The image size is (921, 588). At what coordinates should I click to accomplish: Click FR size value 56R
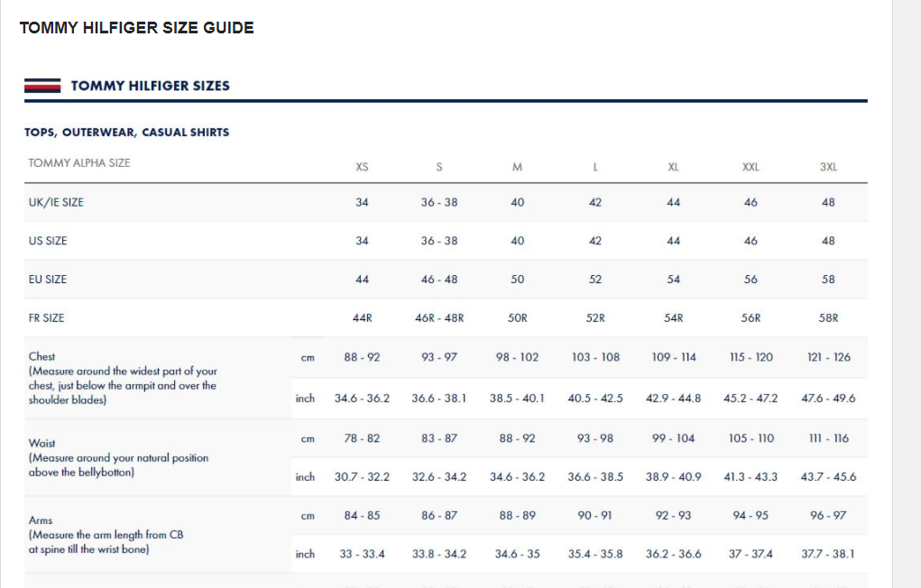[x=751, y=317]
